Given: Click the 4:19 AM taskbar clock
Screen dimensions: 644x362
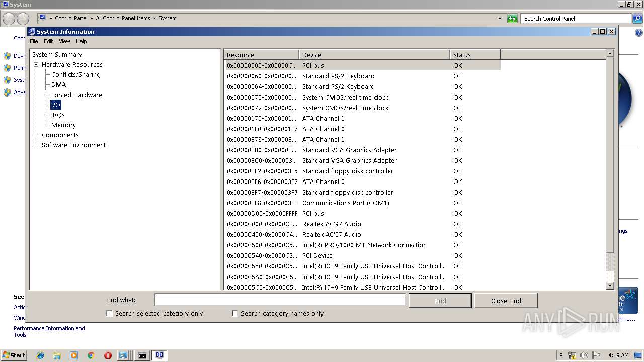Looking at the screenshot, I should tap(618, 355).
